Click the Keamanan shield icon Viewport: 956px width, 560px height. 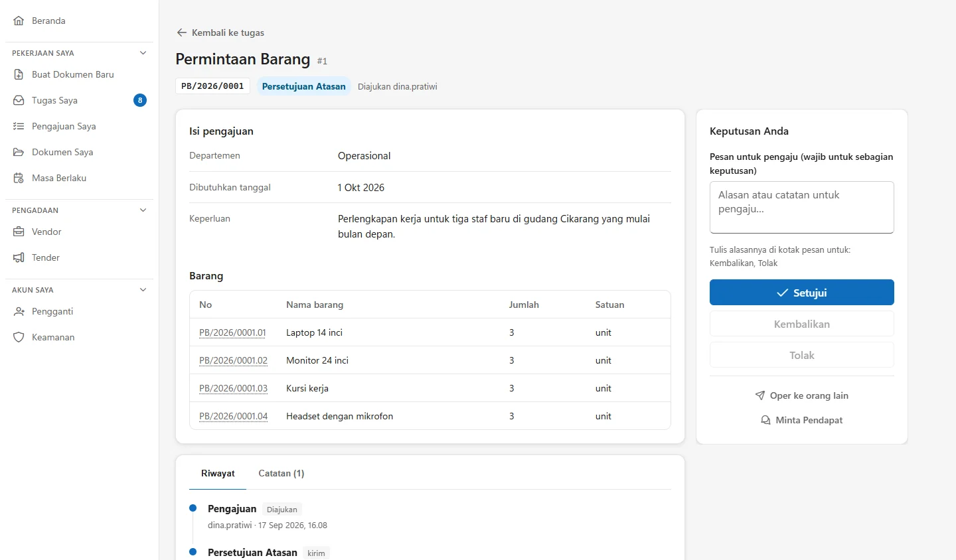(19, 338)
